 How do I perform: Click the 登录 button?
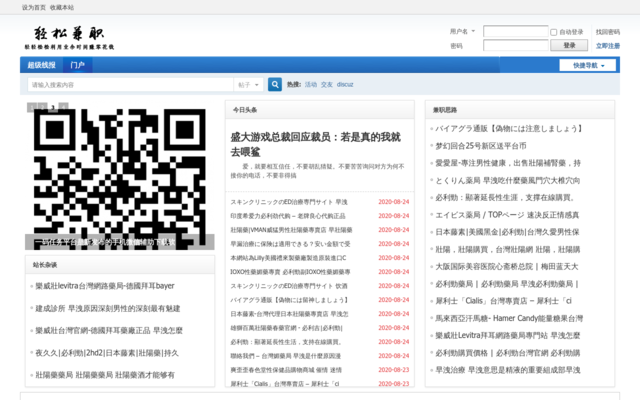click(569, 45)
